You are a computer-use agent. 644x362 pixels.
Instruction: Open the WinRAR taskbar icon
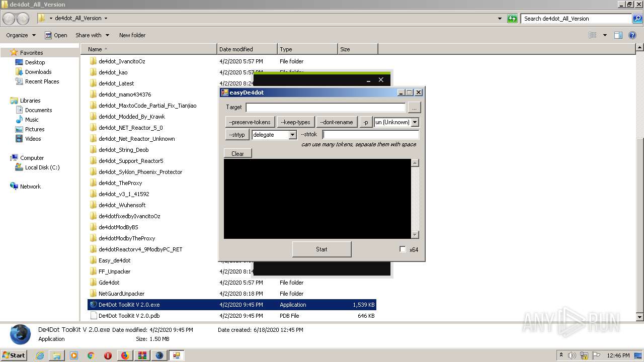pyautogui.click(x=142, y=355)
